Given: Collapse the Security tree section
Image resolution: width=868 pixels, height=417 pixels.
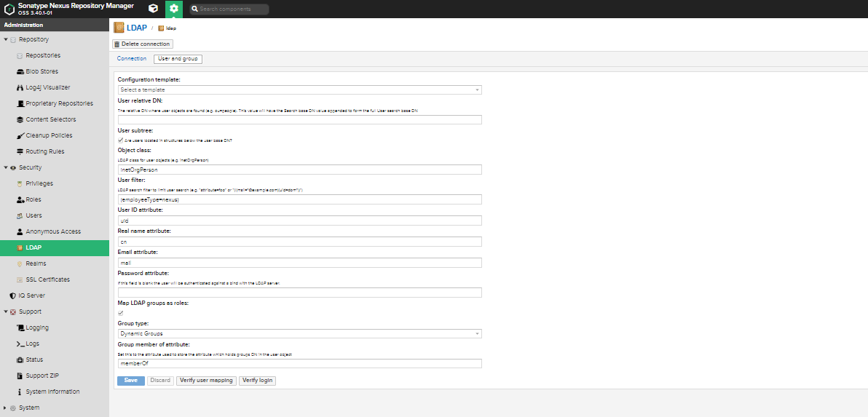Looking at the screenshot, I should click(6, 167).
